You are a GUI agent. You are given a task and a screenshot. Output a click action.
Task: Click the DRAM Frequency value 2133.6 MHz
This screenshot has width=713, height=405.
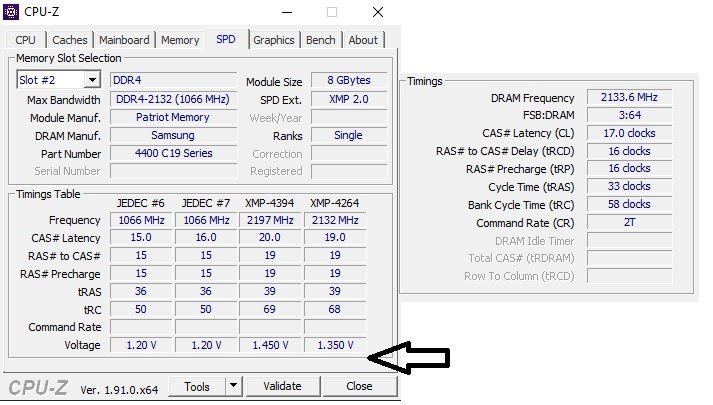pos(629,97)
